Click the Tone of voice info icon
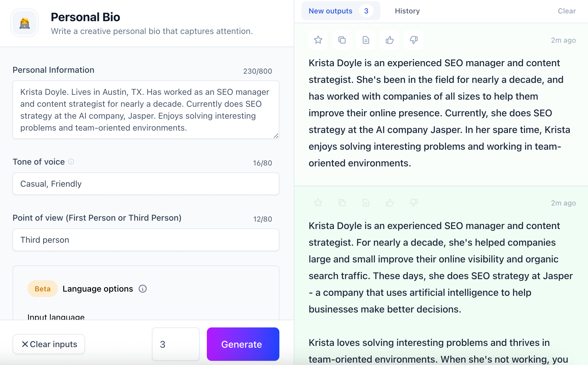 (x=71, y=162)
